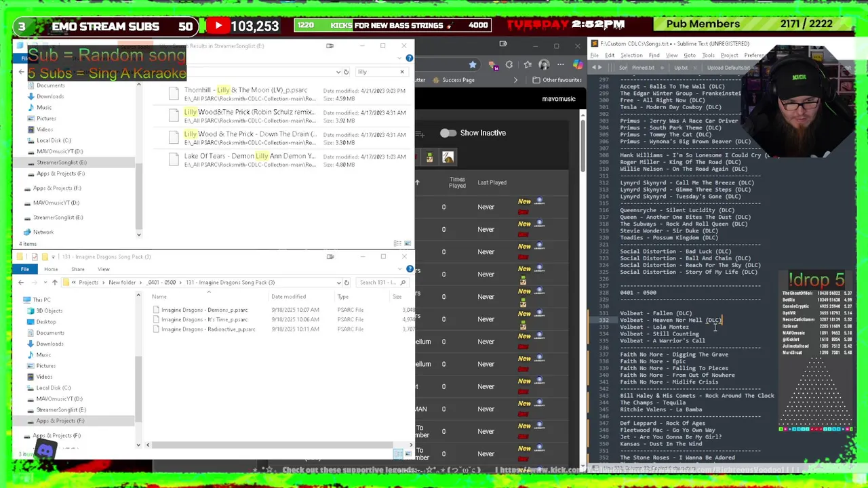This screenshot has height=488, width=868.
Task: Open Sublime Text Goto menu
Action: (x=690, y=56)
